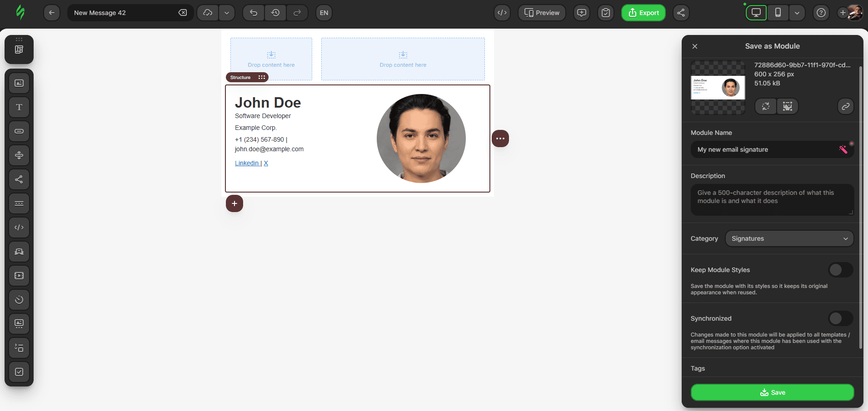Select the Timer block tool
Screen dimensions: 868x411
pos(19,300)
